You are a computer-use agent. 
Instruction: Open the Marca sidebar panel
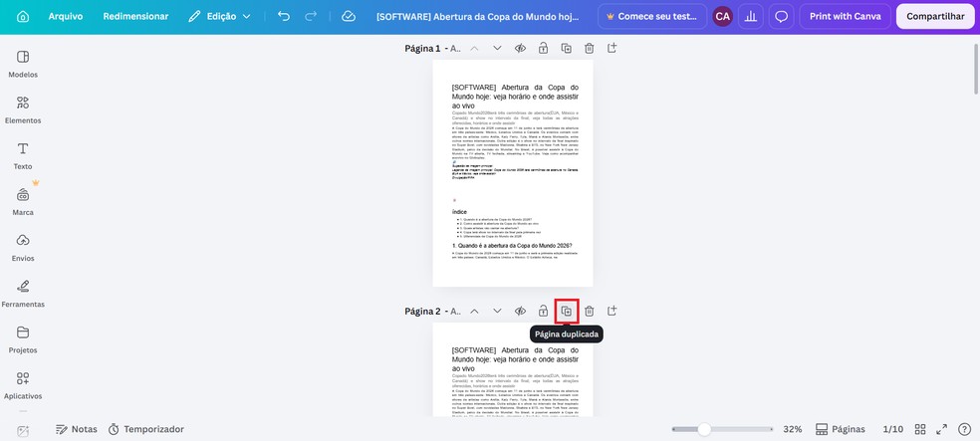(23, 202)
